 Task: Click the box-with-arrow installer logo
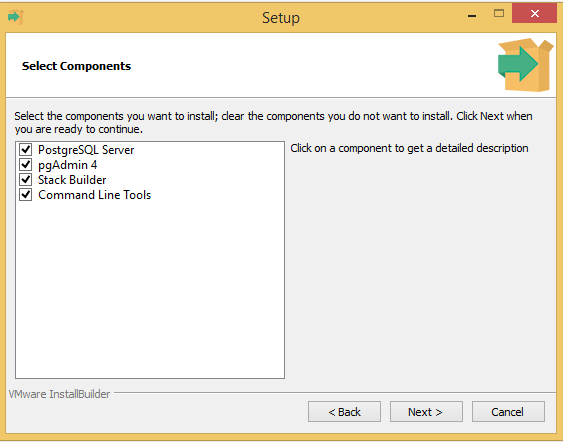(526, 65)
